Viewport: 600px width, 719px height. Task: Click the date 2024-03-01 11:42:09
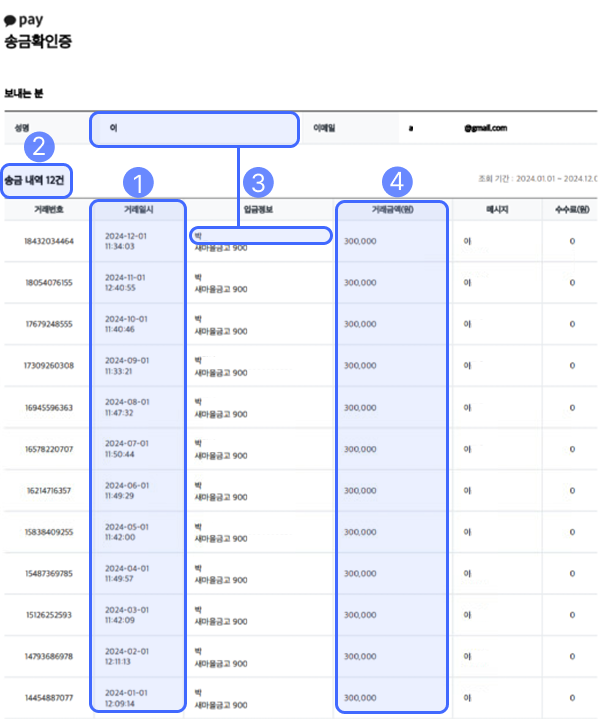pyautogui.click(x=127, y=615)
